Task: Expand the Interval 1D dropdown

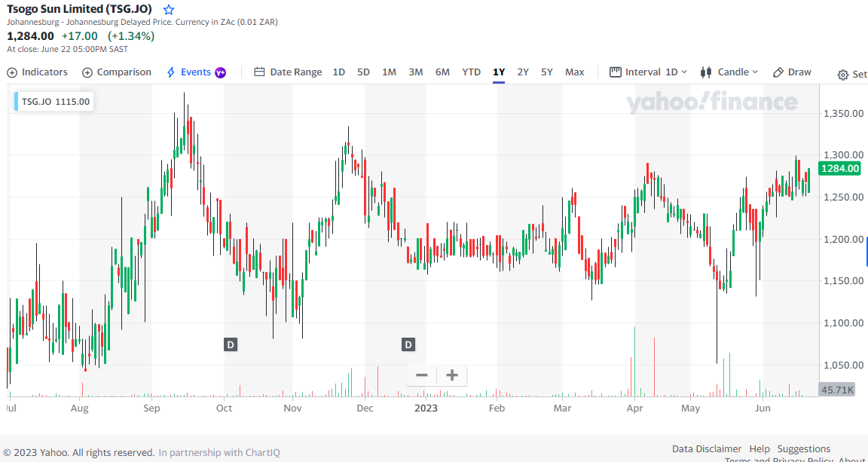Action: coord(648,72)
